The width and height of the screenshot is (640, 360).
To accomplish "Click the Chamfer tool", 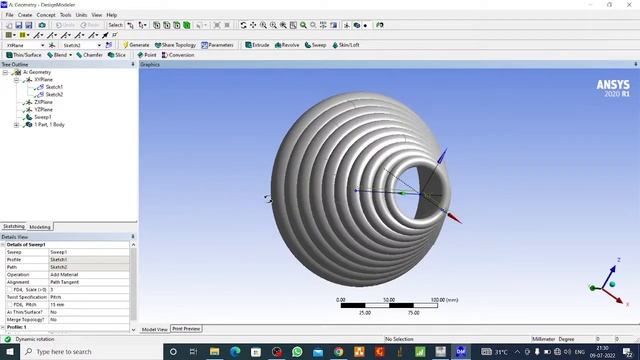I will 89,55.
